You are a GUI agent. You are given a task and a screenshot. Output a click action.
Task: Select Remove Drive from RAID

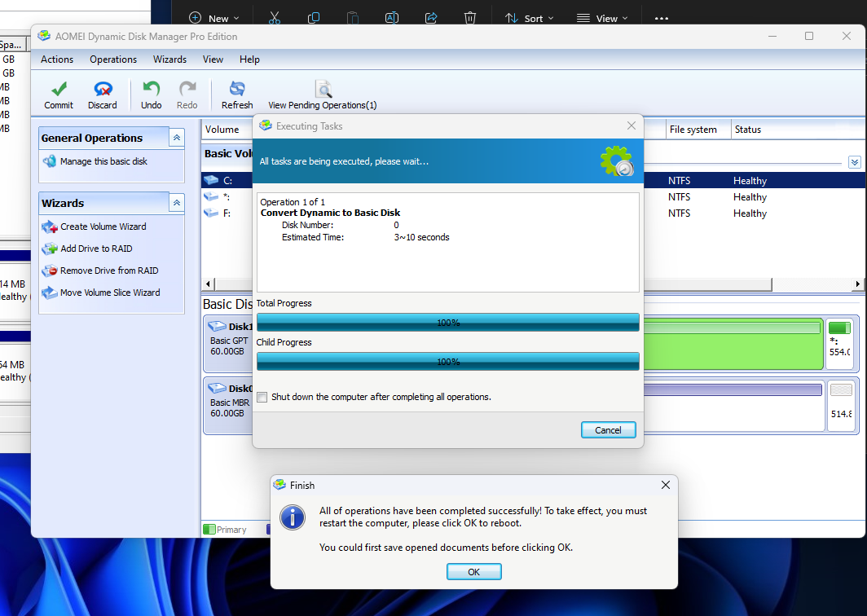pyautogui.click(x=109, y=271)
